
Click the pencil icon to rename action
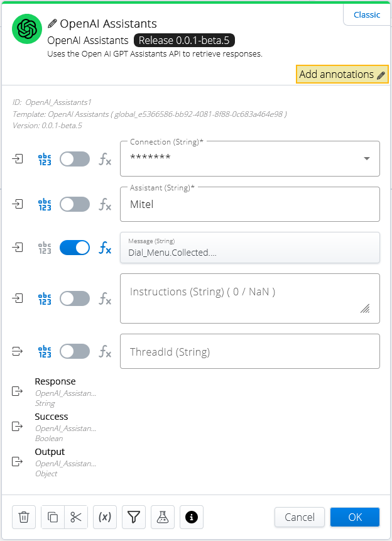click(x=52, y=23)
